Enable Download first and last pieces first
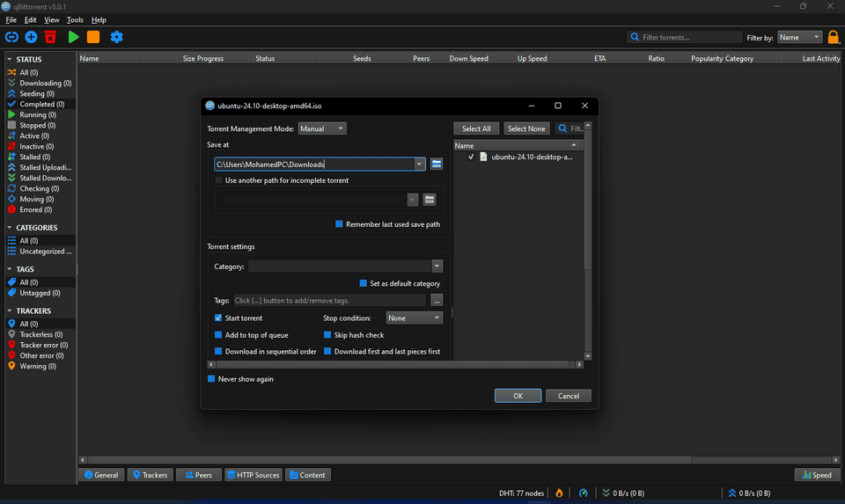 click(327, 351)
